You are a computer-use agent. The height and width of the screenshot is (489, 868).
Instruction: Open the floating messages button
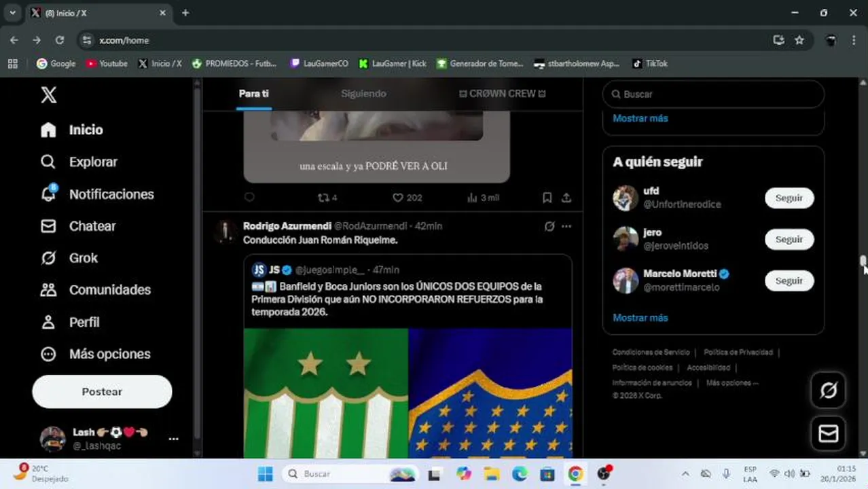[829, 434]
